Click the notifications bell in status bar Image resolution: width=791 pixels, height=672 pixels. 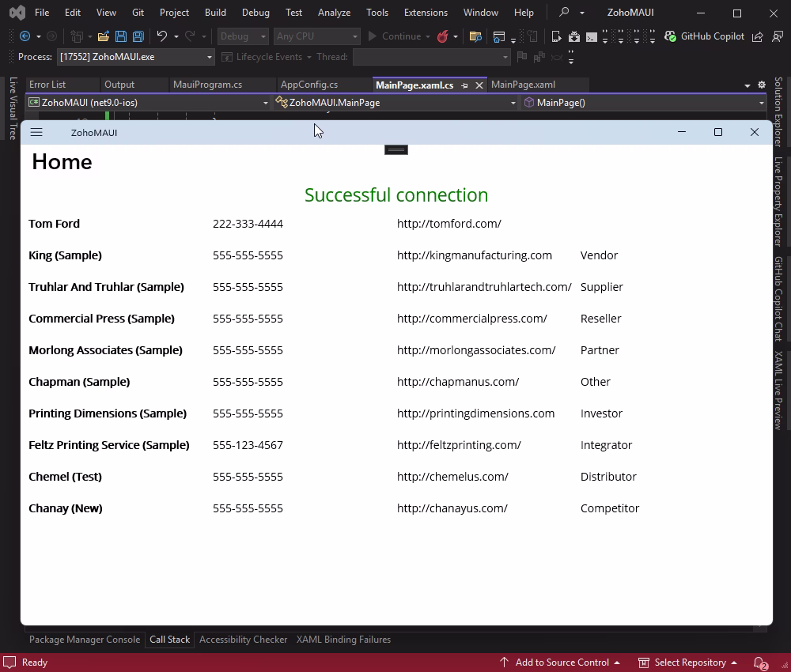759,663
